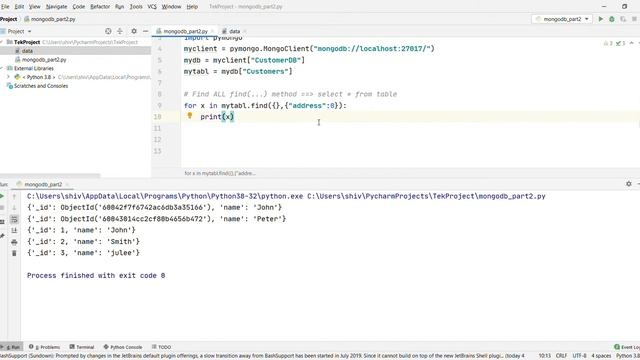This screenshot has height=360, width=640.
Task: Open the Window menu
Action: pos(171,7)
